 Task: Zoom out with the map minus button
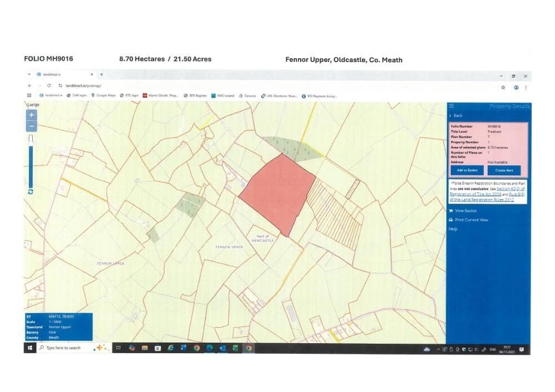[x=32, y=126]
